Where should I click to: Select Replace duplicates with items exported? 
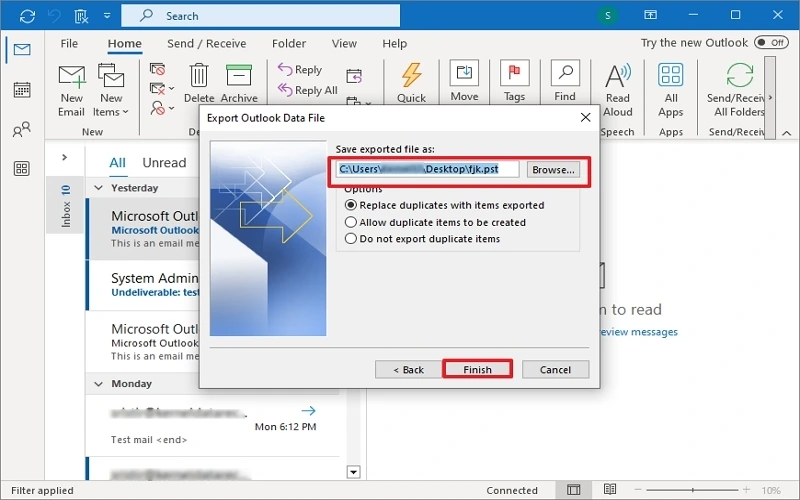tap(351, 205)
